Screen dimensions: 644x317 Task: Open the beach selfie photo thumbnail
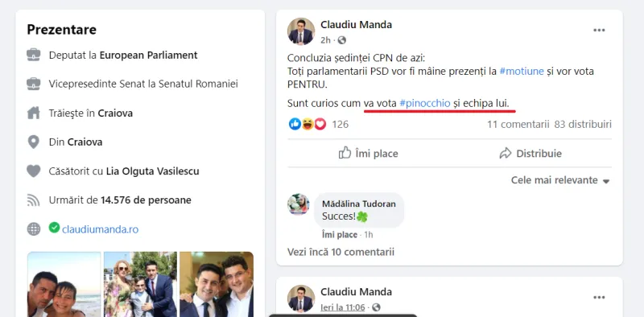[64, 284]
